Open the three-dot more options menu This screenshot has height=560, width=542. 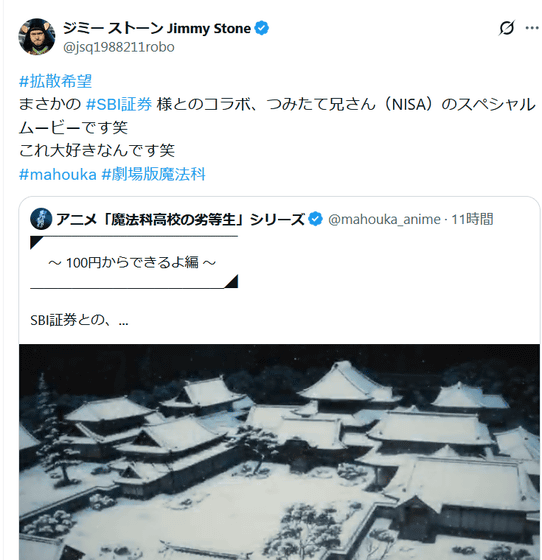532,28
